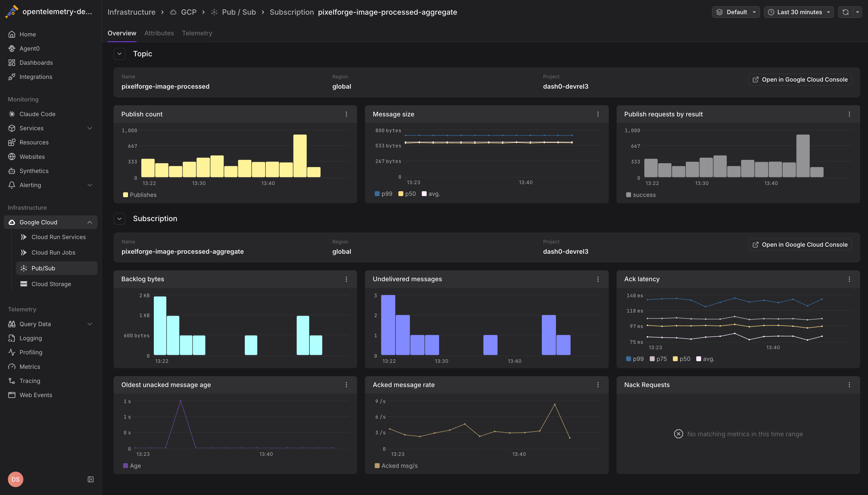Viewport: 868px width, 495px height.
Task: Open Acked message rate options menu
Action: pos(598,385)
